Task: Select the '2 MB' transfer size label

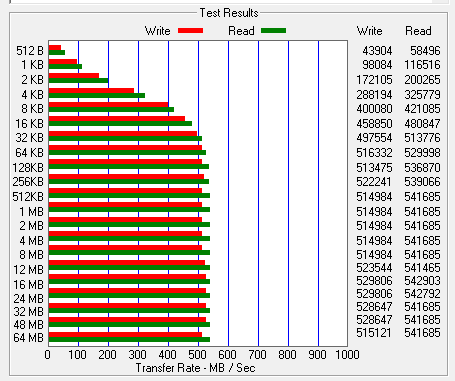Action: pos(31,226)
